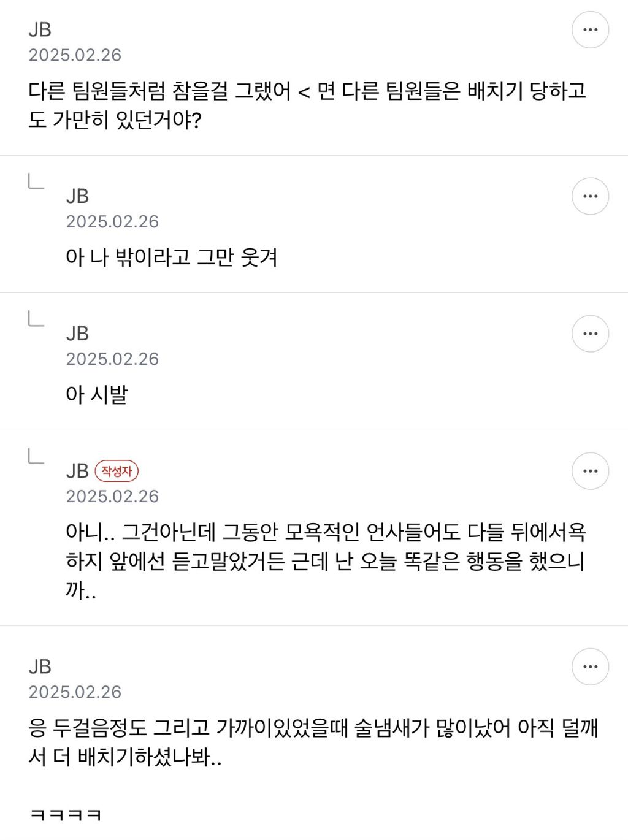Click the 'ㅋㅋㅋㅋ' text at the bottom

click(x=65, y=815)
